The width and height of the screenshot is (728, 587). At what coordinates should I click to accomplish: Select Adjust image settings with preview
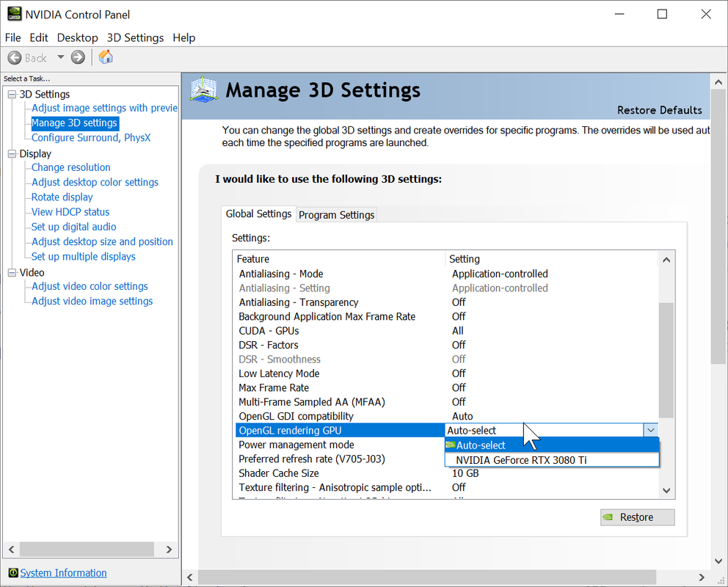[104, 108]
